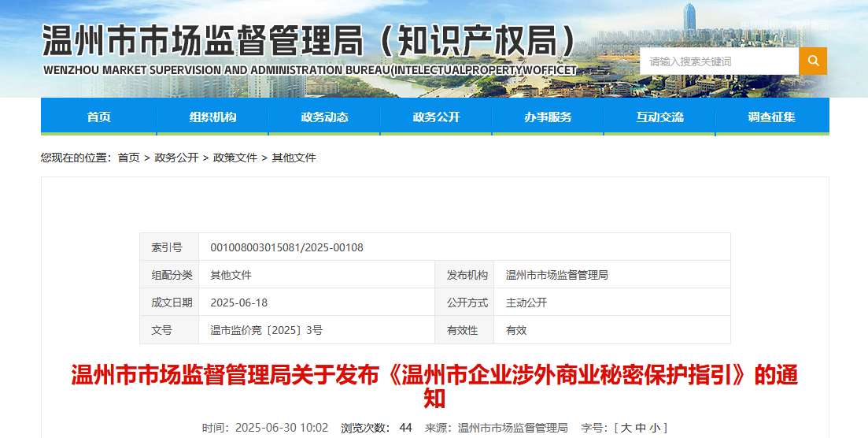Click the 首页 breadcrumb link
The image size is (868, 438).
pyautogui.click(x=128, y=158)
